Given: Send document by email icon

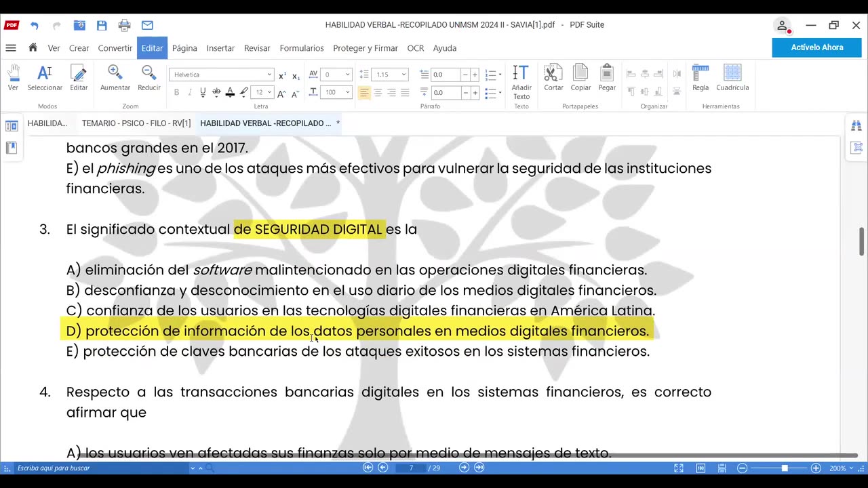Looking at the screenshot, I should (x=147, y=25).
